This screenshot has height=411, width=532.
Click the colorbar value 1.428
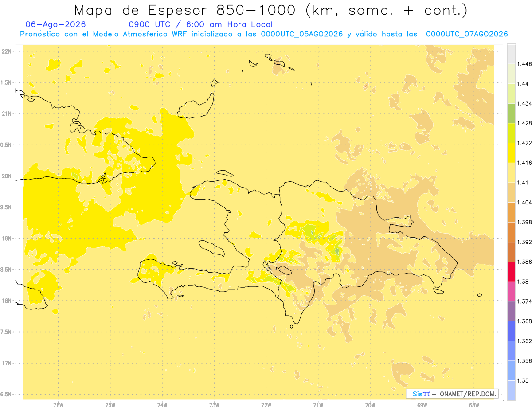click(x=524, y=123)
